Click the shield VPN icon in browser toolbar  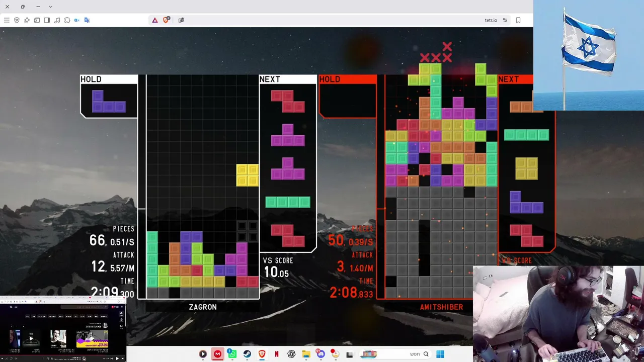pyautogui.click(x=17, y=20)
